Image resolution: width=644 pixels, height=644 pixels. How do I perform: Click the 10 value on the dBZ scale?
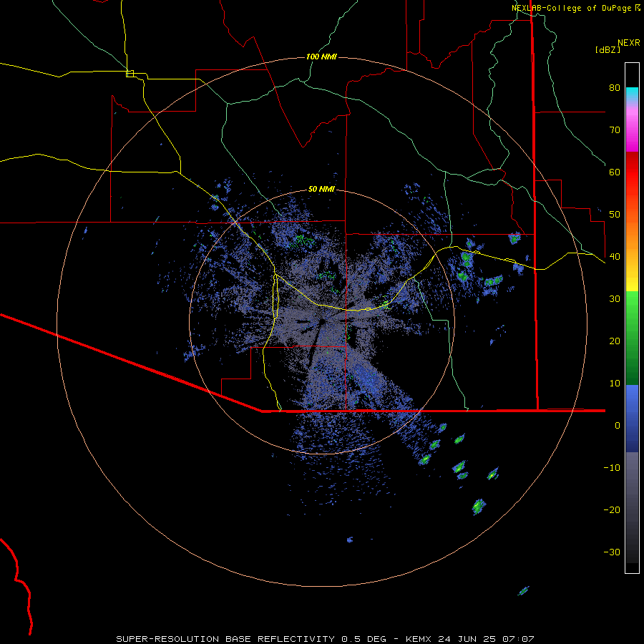pos(615,384)
